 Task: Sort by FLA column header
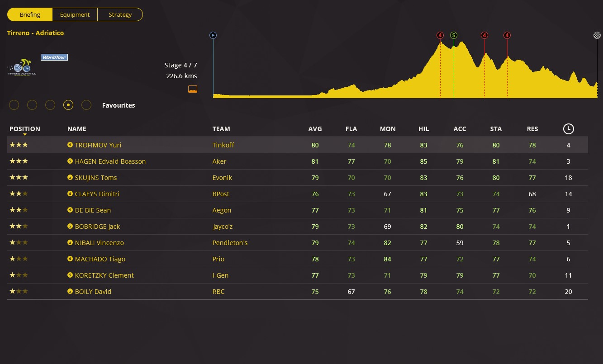[351, 129]
